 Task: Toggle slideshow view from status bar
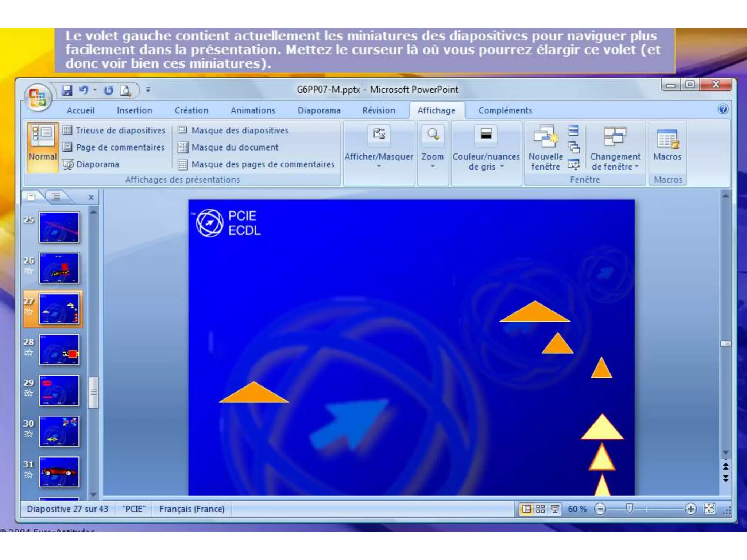click(x=555, y=509)
